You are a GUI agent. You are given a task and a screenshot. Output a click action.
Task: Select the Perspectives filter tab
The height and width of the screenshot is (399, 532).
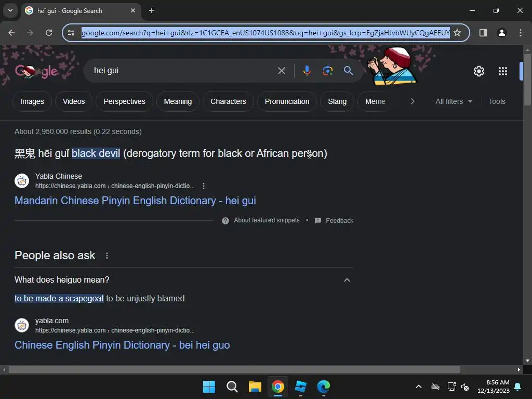coord(124,101)
